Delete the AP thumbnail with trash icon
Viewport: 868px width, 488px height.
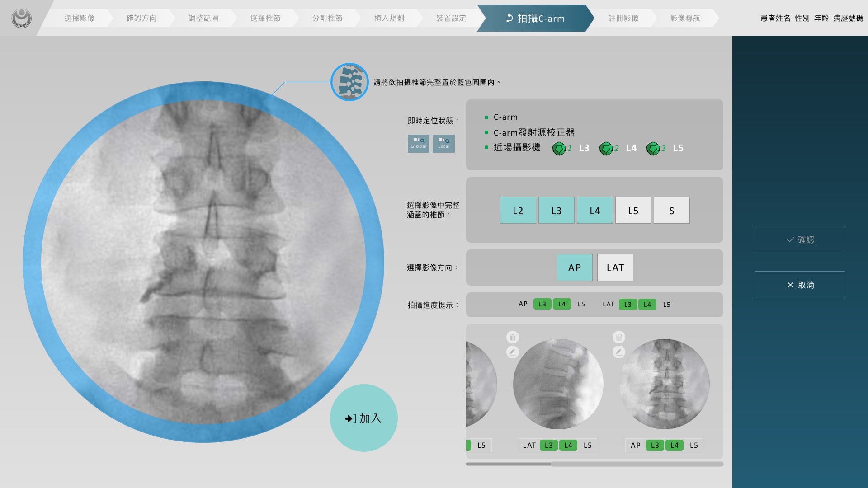619,337
